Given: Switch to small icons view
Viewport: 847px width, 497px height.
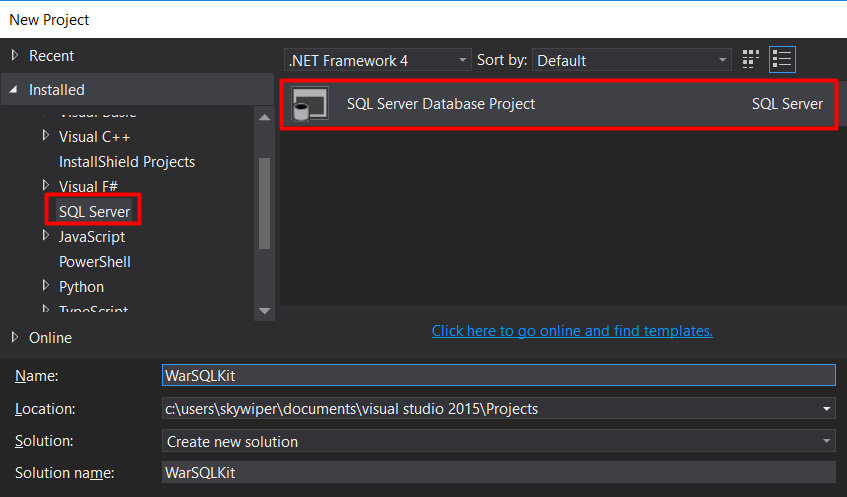Looking at the screenshot, I should coord(751,59).
